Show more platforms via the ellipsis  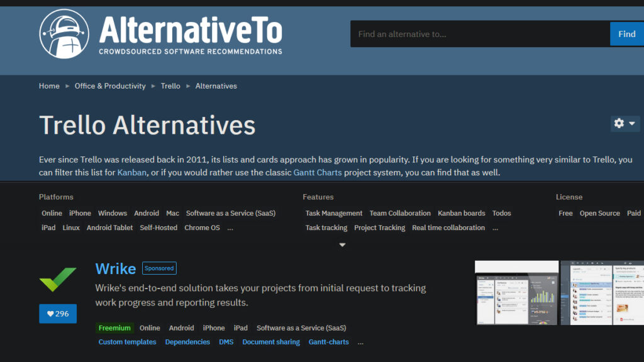point(230,228)
